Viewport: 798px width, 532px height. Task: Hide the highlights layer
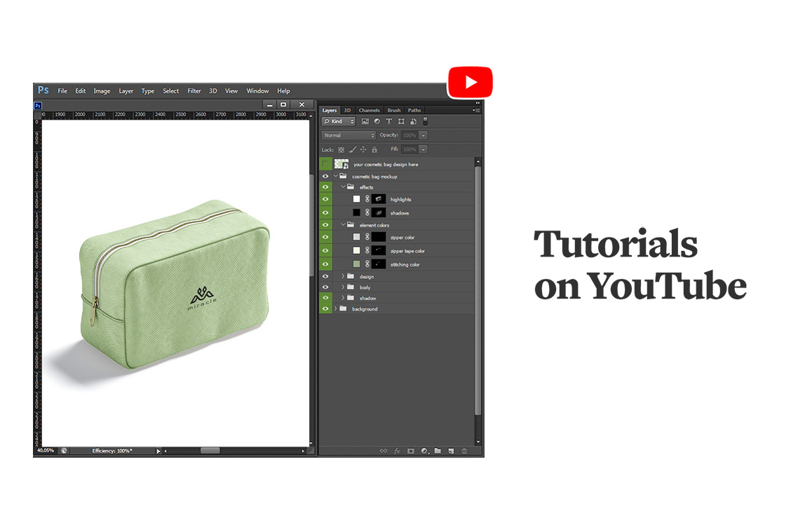tap(325, 199)
